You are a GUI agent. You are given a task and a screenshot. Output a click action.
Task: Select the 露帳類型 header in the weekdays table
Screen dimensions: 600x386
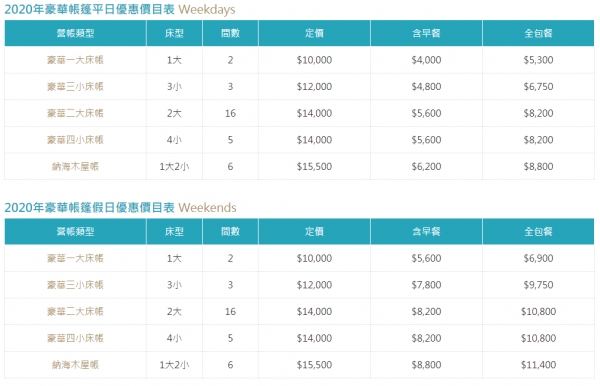75,33
